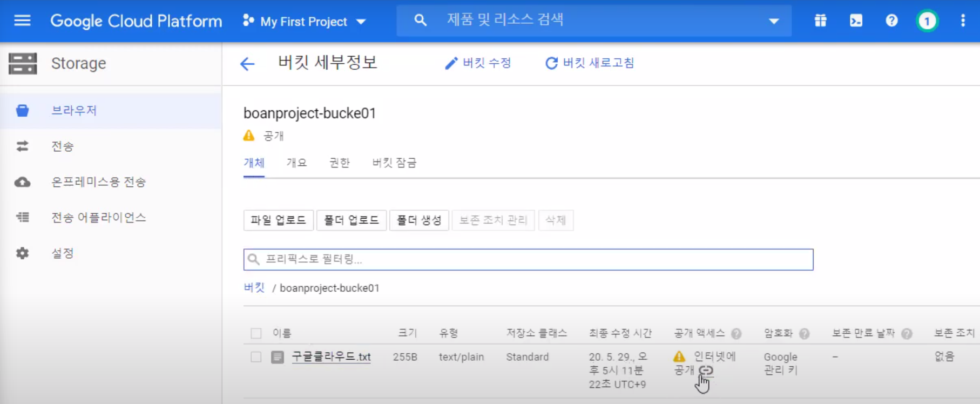Click the 파일 업로드 button
The height and width of the screenshot is (404, 980).
pyautogui.click(x=278, y=220)
